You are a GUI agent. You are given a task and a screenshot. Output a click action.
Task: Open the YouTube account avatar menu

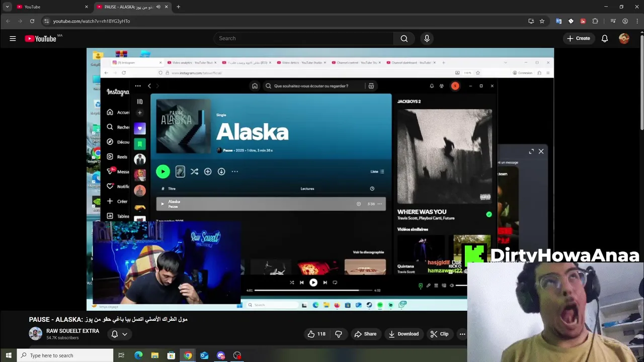coord(624,38)
